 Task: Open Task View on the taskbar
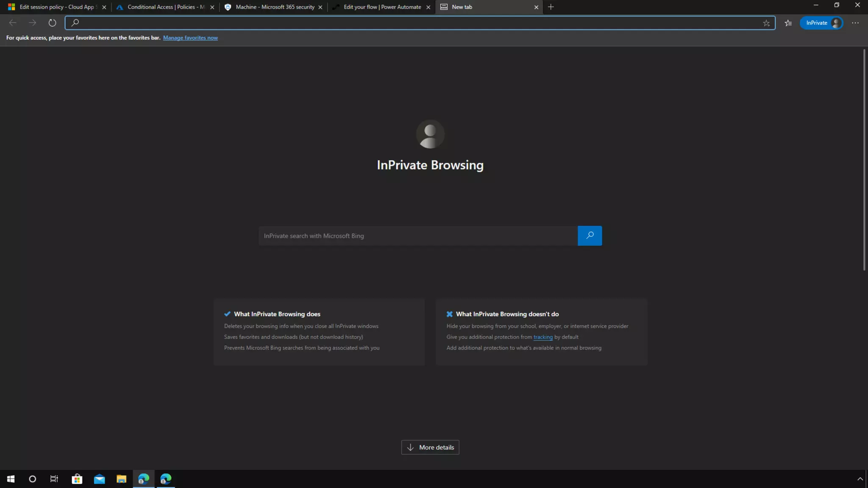(54, 479)
